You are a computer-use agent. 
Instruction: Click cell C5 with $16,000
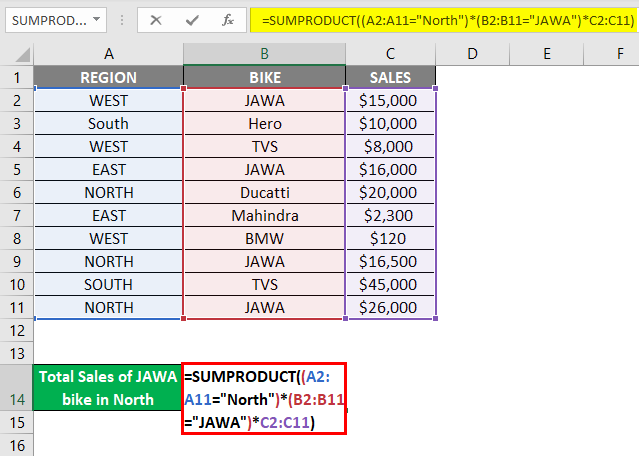click(x=390, y=169)
